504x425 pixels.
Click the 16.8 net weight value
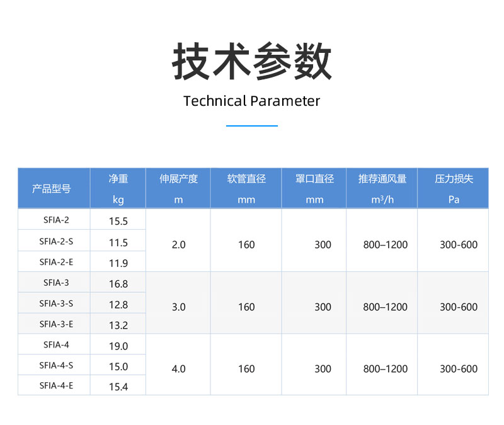pyautogui.click(x=118, y=284)
